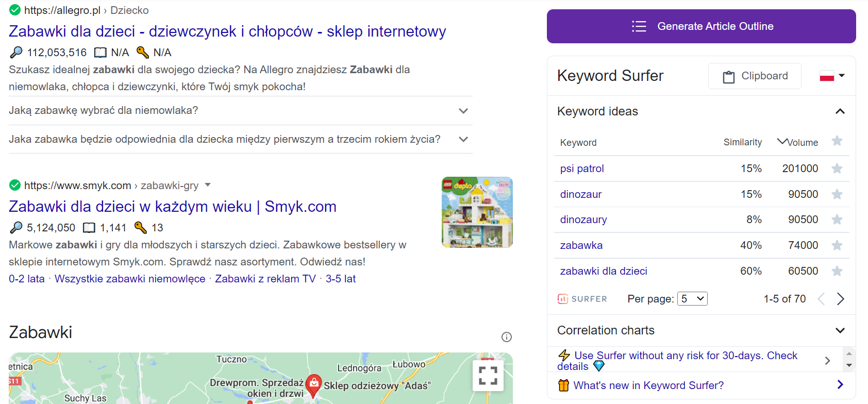The image size is (868, 404).
Task: Sort keyword ideas by Volume
Action: 797,142
